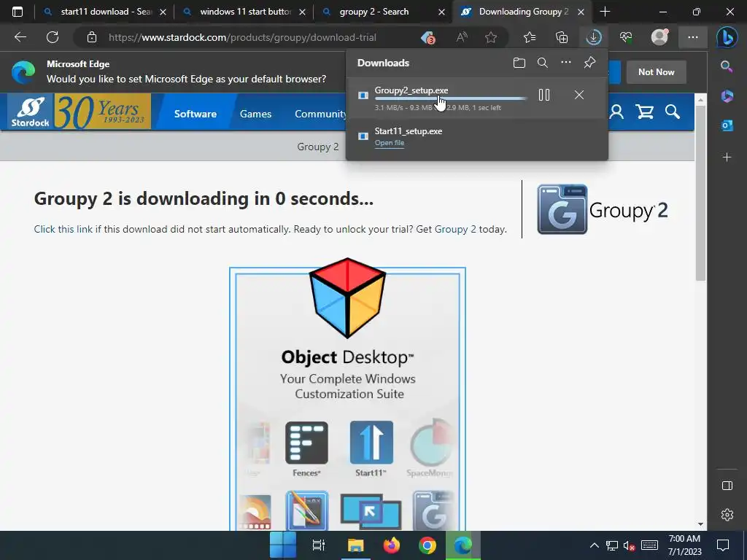Open Collections icon
The width and height of the screenshot is (747, 560).
coord(562,37)
